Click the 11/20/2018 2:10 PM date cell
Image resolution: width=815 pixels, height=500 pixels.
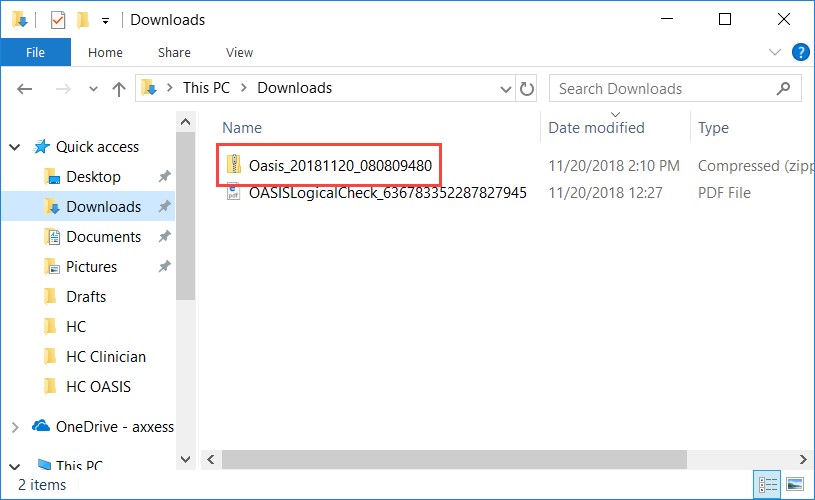[x=614, y=166]
